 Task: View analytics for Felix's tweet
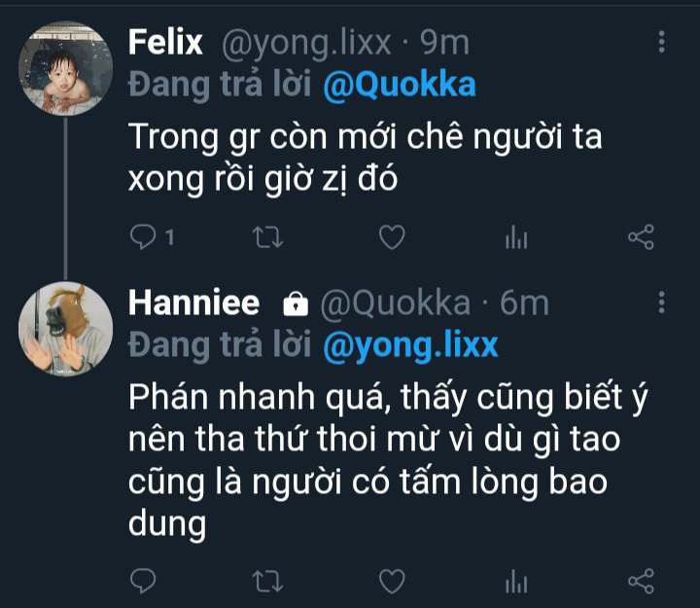click(x=515, y=237)
